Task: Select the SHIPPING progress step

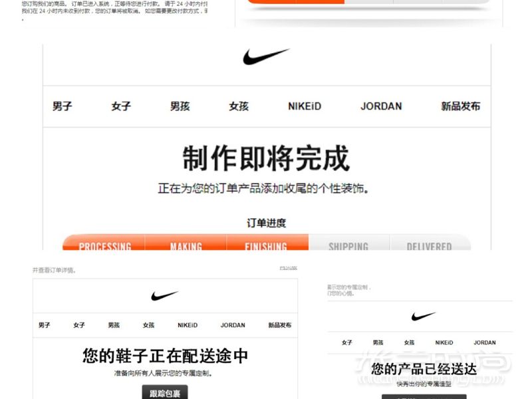Action: (x=349, y=242)
